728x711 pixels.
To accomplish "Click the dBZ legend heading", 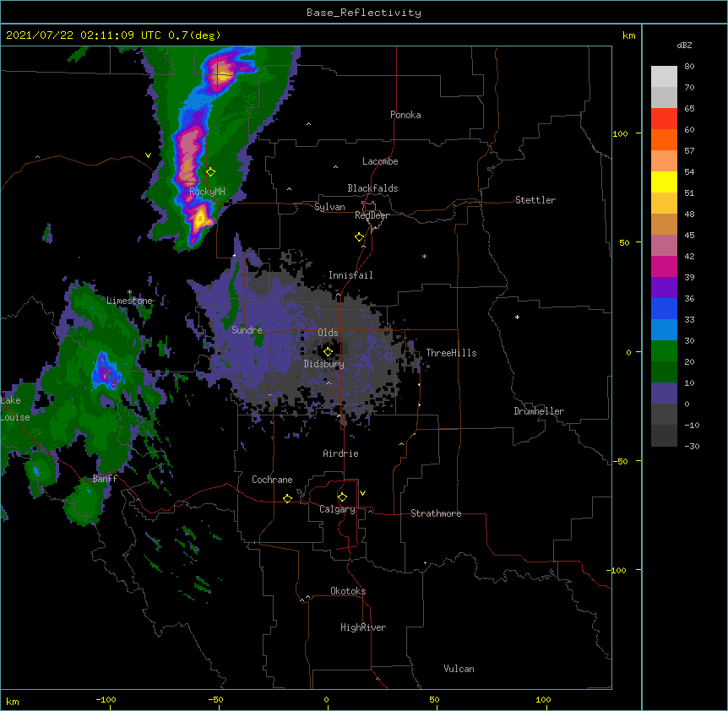I will [x=684, y=46].
